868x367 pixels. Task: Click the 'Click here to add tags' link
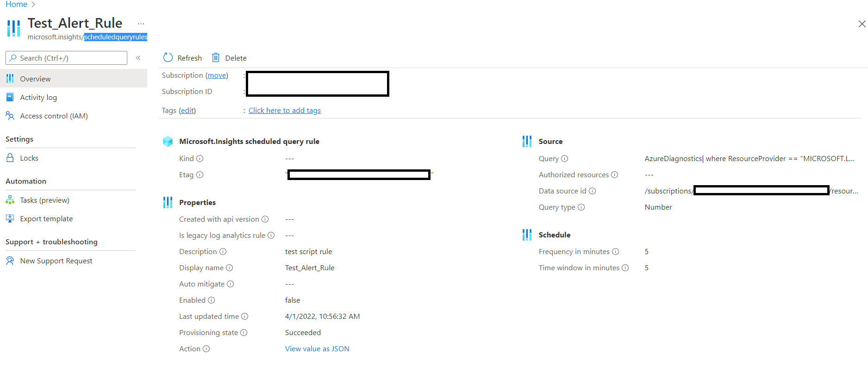tap(285, 110)
